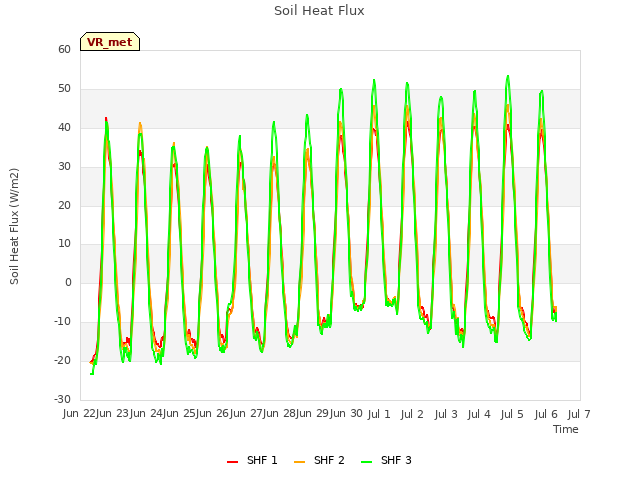640x480 pixels.
Task: Click the 0 y-axis tick label
Action: point(68,282)
